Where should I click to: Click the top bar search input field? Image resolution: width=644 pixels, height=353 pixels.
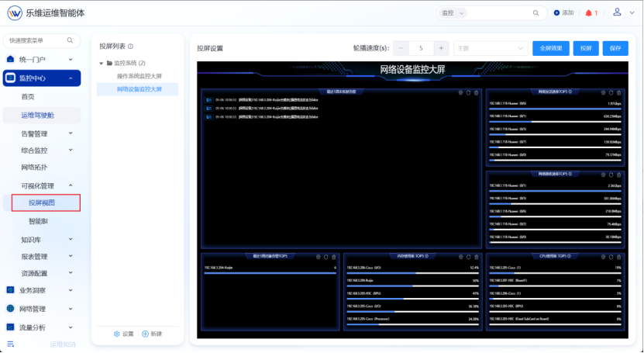point(499,12)
